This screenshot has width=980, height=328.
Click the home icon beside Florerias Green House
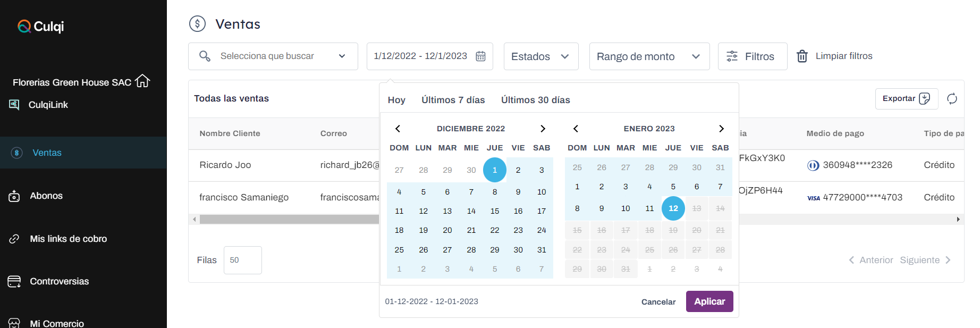point(142,81)
